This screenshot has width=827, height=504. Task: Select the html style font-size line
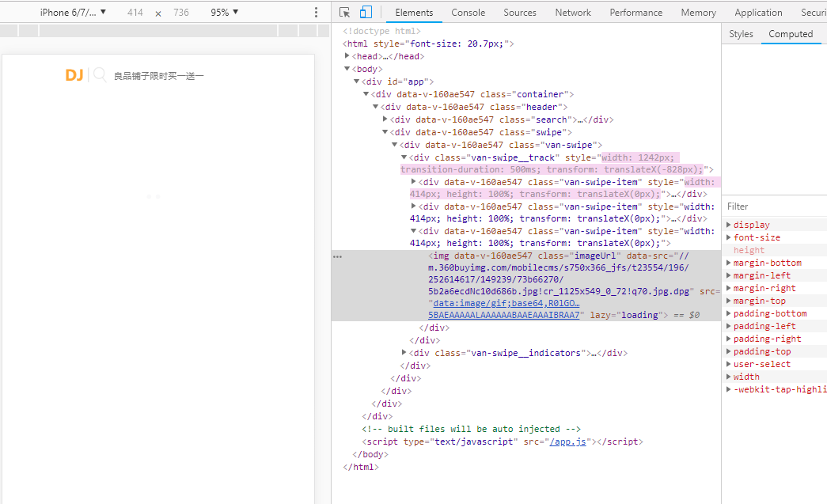428,44
